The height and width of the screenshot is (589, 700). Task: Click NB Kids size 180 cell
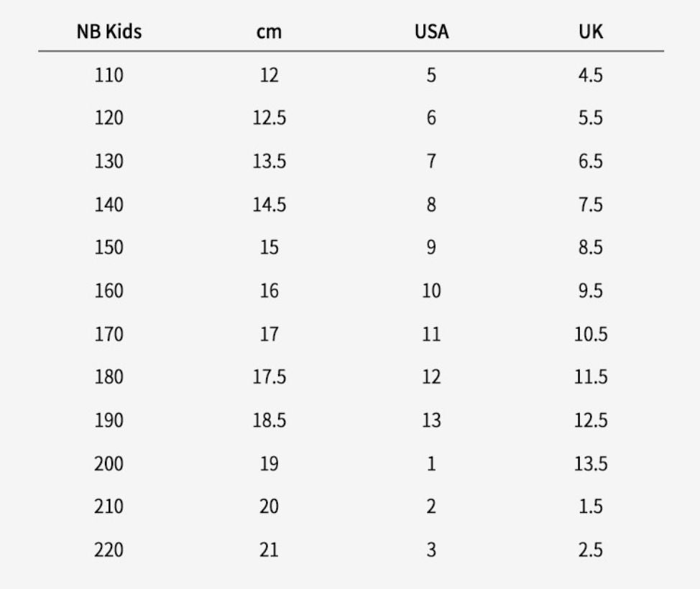point(109,377)
